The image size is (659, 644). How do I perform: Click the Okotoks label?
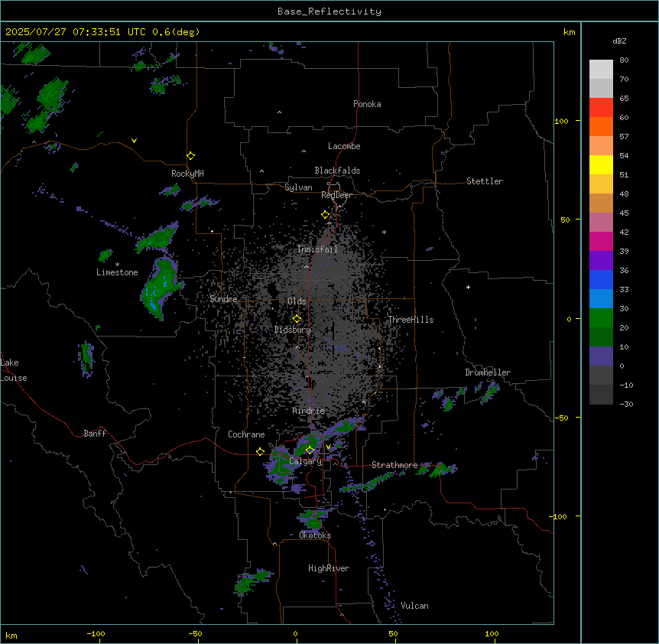coord(315,535)
